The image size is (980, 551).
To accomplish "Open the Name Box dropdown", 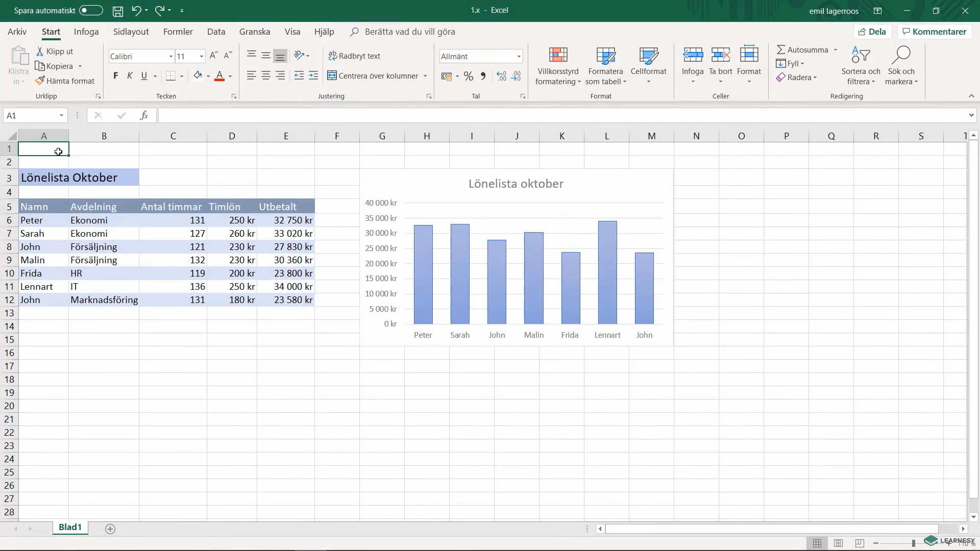I will (61, 115).
